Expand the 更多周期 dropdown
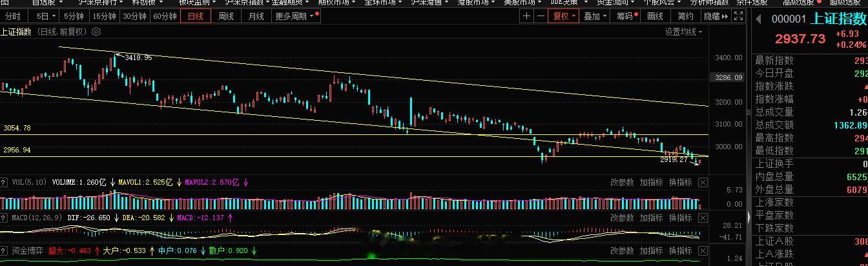 pos(294,16)
